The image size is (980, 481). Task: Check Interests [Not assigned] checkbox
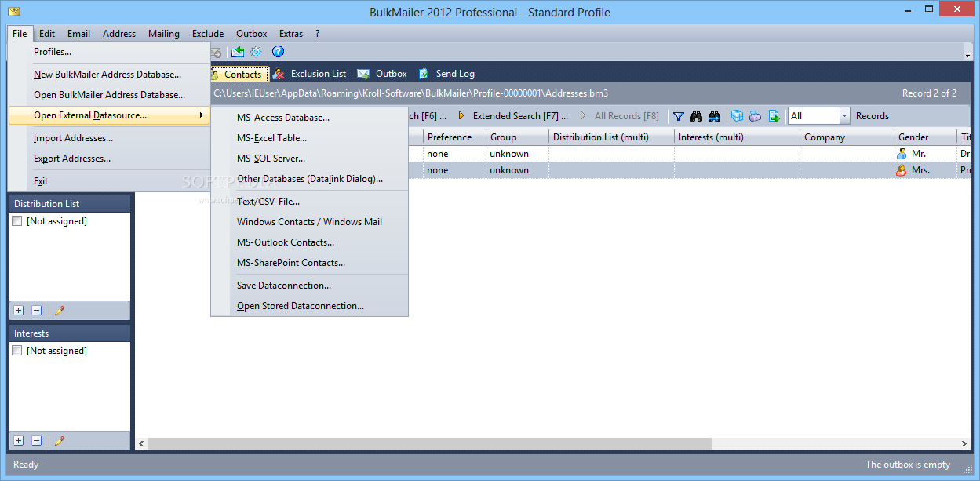(x=17, y=351)
